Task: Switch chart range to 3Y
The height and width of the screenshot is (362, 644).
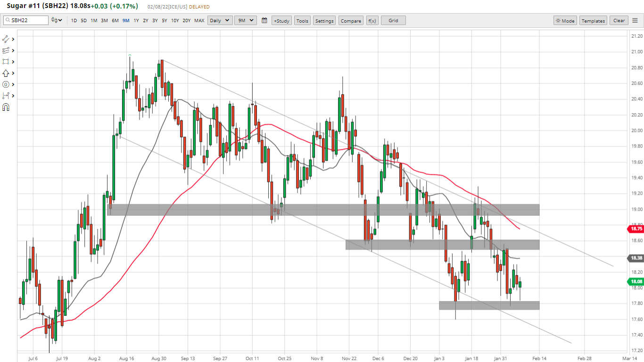Action: [x=155, y=20]
